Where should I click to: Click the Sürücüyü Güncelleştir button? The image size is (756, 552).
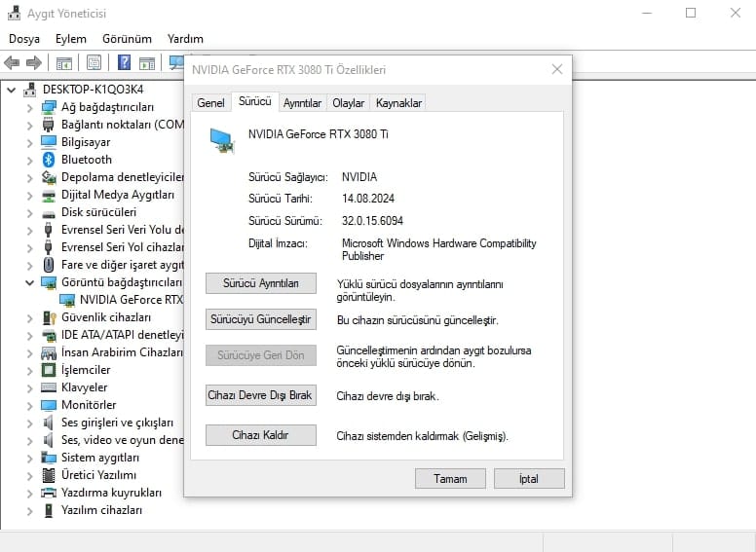(261, 319)
